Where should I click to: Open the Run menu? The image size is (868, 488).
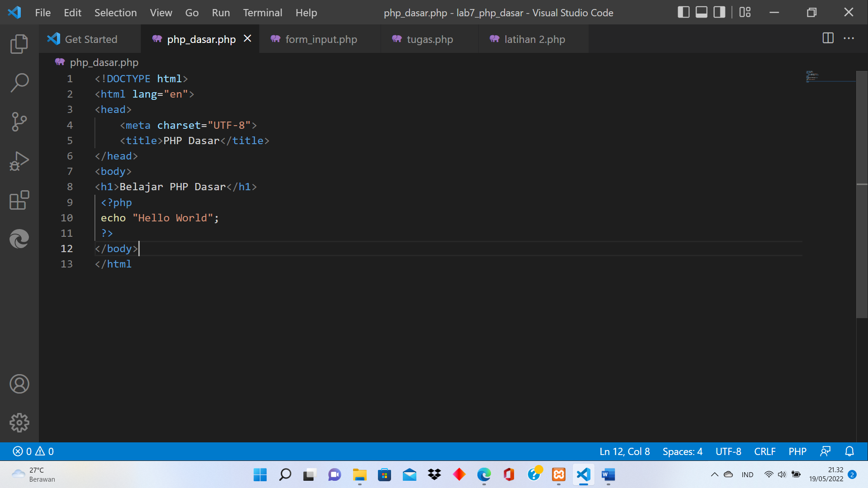tap(221, 13)
